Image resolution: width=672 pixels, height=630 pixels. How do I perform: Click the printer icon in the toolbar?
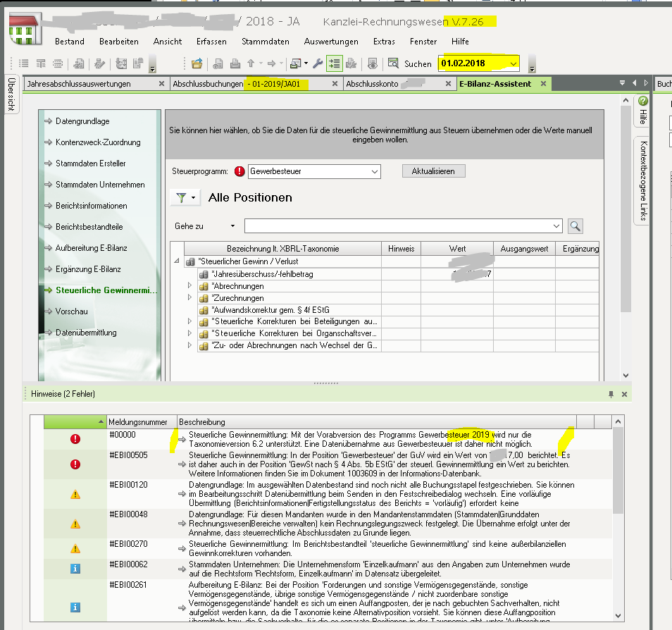point(235,64)
